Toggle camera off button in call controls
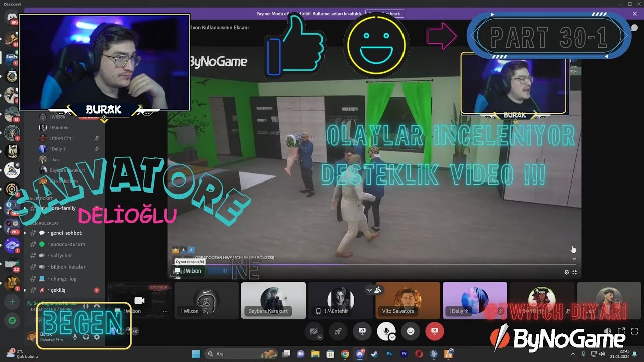The width and height of the screenshot is (644, 362). pos(314,331)
